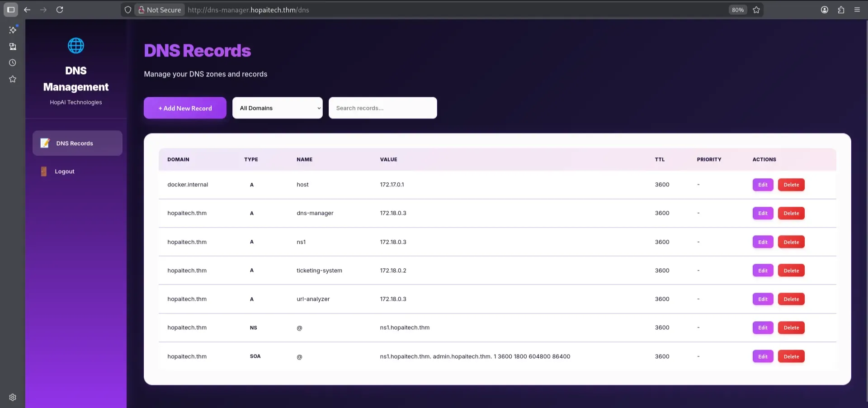Click the globe logo in the sidebar
868x408 pixels.
(x=75, y=46)
